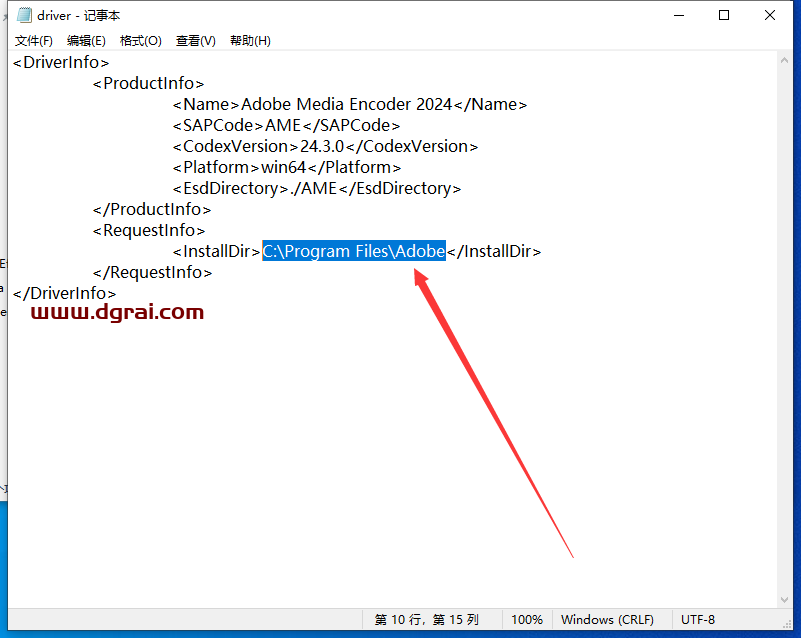Click the Notepad icon in title bar
This screenshot has height=638, width=801.
[24, 15]
